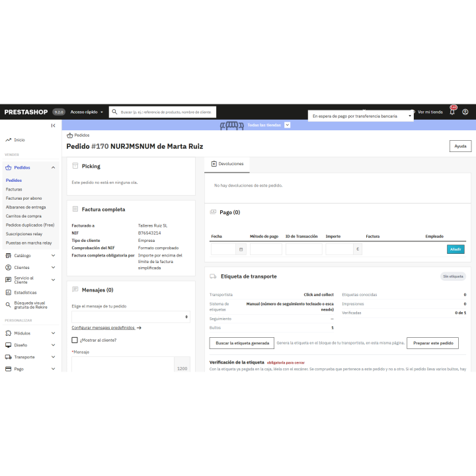This screenshot has height=476, width=476.
Task: Open Configurar mensajes predefinidos link
Action: [x=103, y=328]
